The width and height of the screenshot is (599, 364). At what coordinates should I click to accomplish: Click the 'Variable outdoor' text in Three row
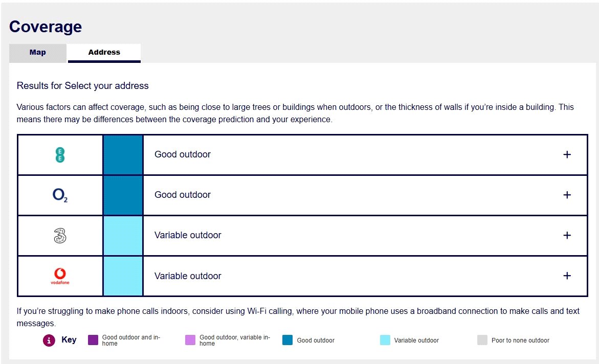coord(188,235)
